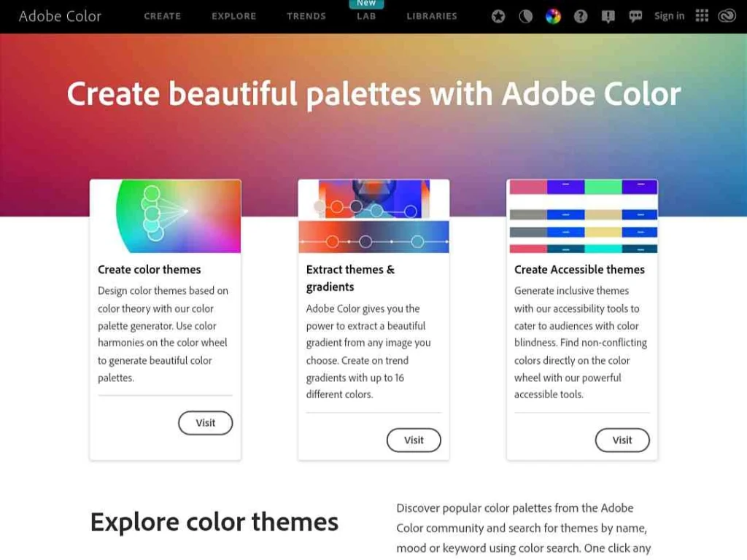Viewport: 747px width, 560px height.
Task: Open the chat speech bubble icon
Action: [x=635, y=17]
